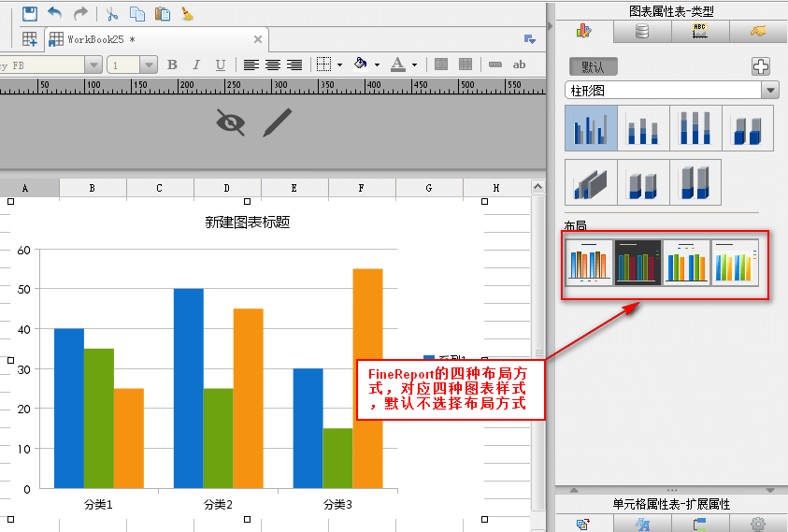Click the pencil edit icon
This screenshot has width=788, height=532.
pos(277,122)
